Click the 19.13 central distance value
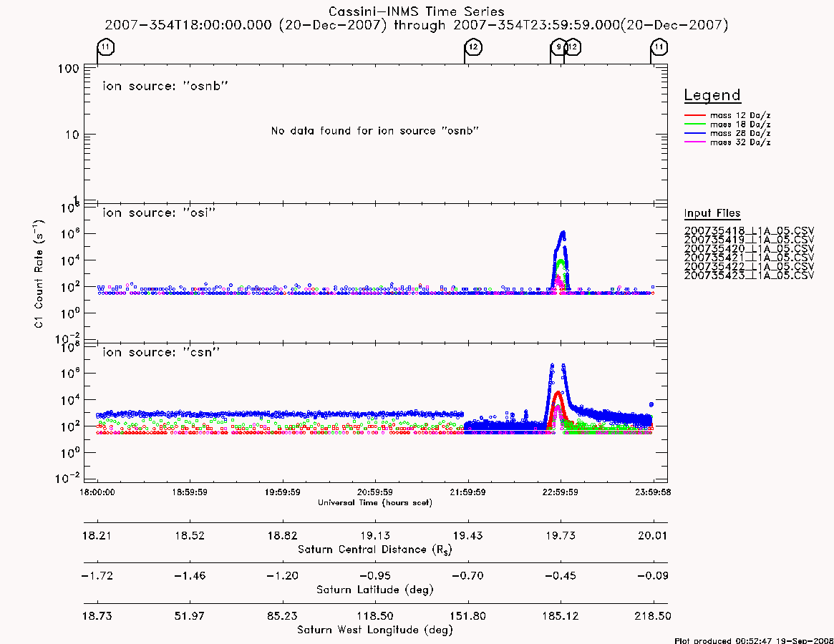This screenshot has height=644, width=834. click(x=375, y=535)
